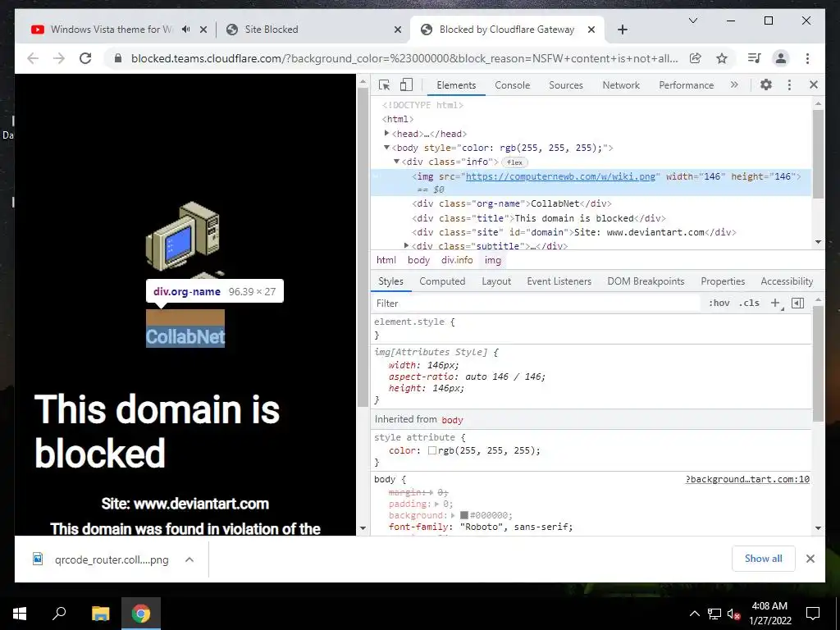Toggle the .cls classes button

click(x=749, y=304)
